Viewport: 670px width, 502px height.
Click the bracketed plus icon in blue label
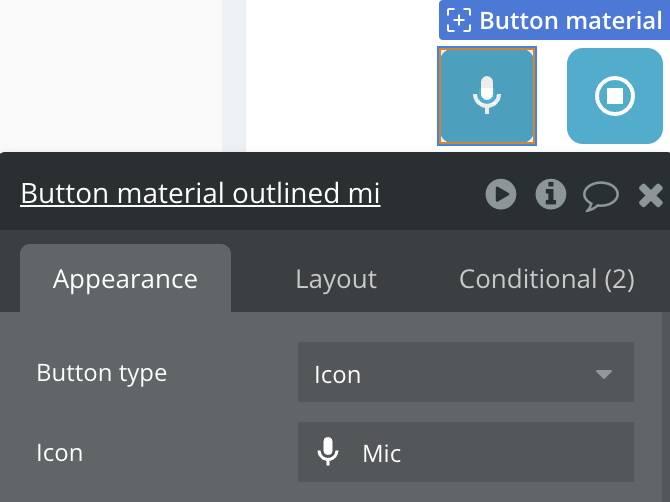tap(459, 20)
